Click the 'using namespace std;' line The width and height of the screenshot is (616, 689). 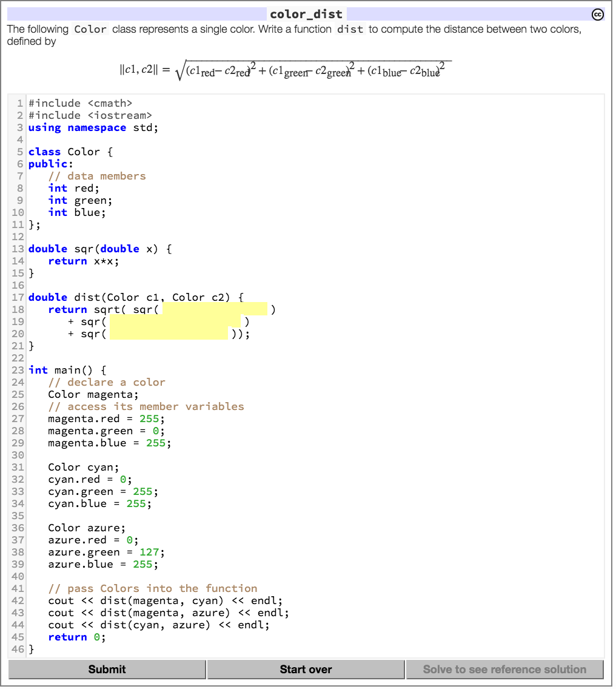(93, 127)
